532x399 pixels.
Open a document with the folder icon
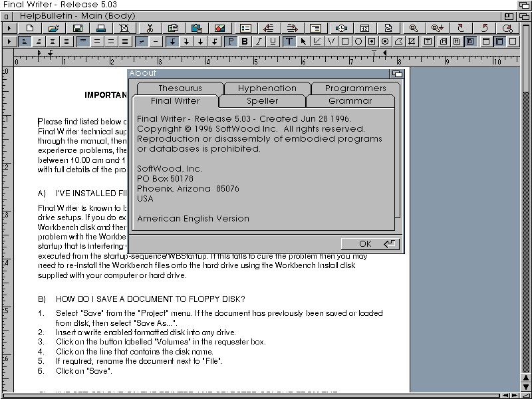coord(54,28)
